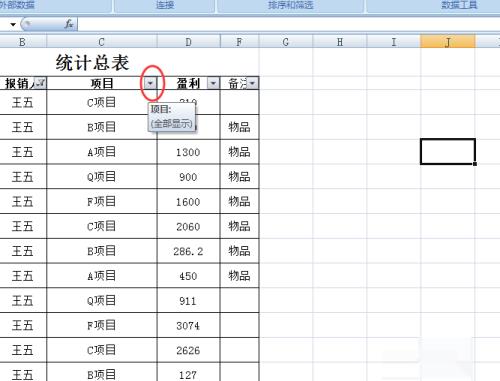Select B项目 cell in the 127 row
Screen dimensions: 500x381
pyautogui.click(x=102, y=372)
